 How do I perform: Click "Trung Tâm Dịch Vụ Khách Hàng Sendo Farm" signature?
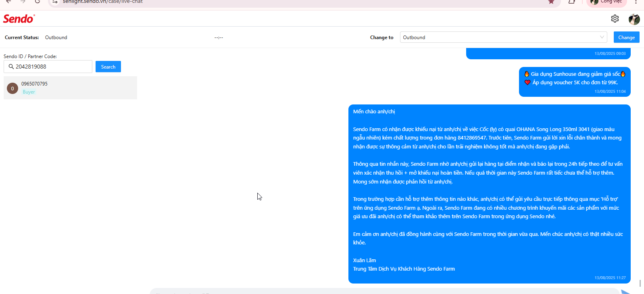tap(404, 269)
